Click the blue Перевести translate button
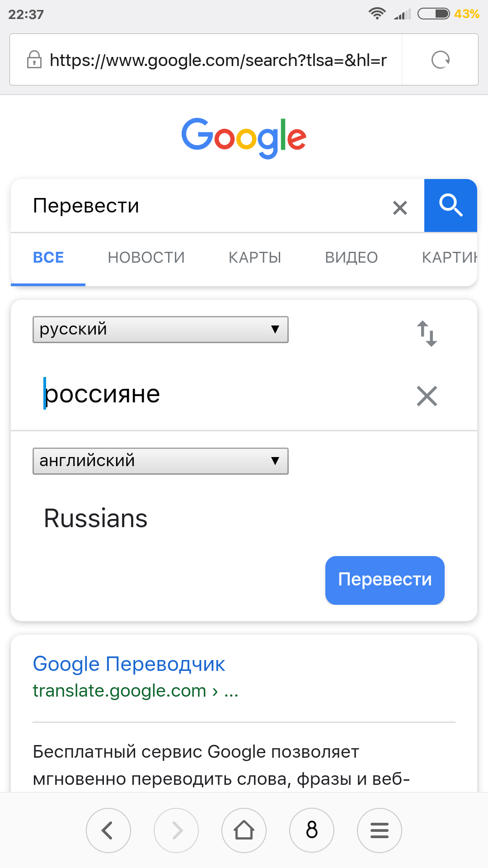 385,580
